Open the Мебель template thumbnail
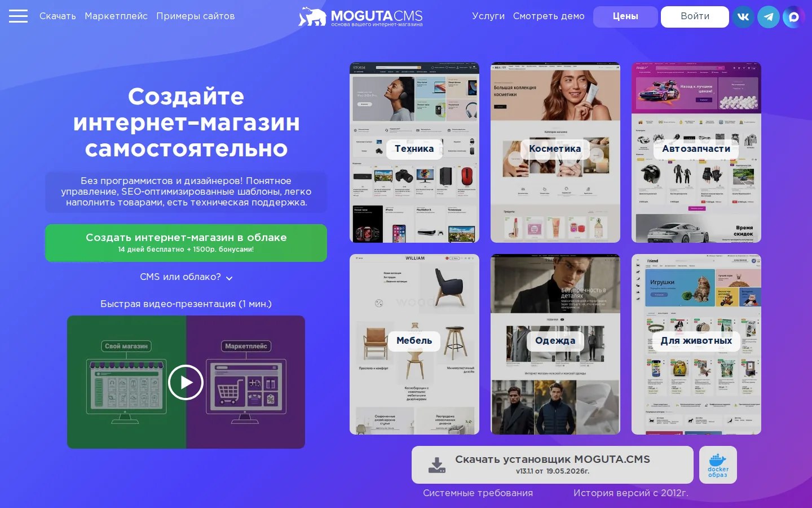This screenshot has height=508, width=812. pyautogui.click(x=414, y=344)
